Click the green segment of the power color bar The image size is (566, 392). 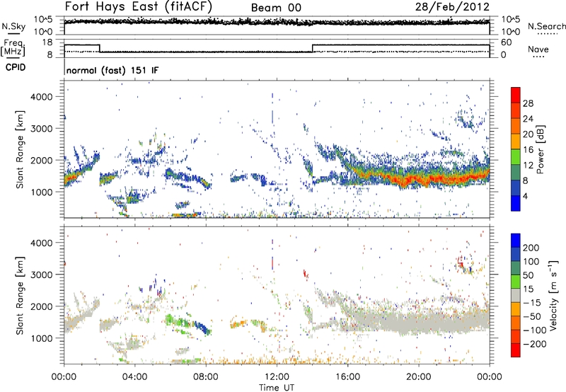pyautogui.click(x=516, y=157)
